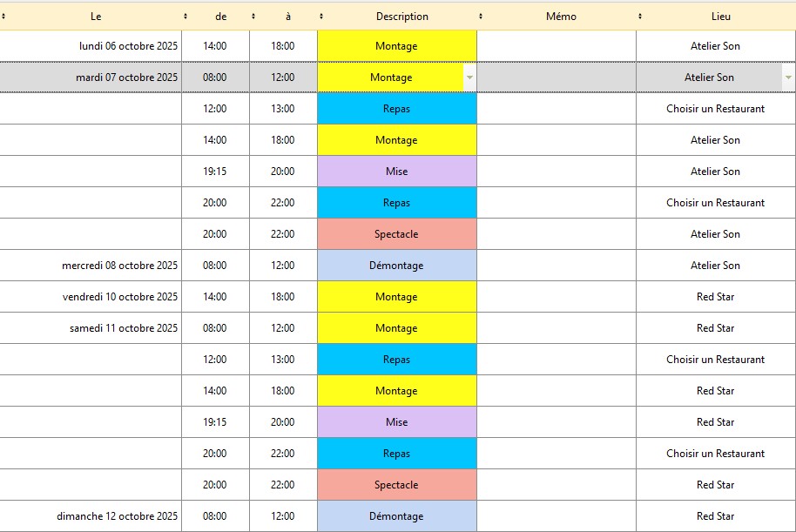Click the sort arrows left of the Lieu header
Image resolution: width=796 pixels, height=532 pixels.
(x=640, y=17)
